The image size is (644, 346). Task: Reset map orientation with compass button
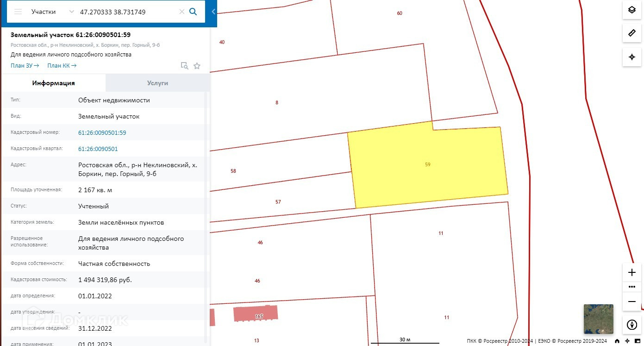[x=632, y=325]
